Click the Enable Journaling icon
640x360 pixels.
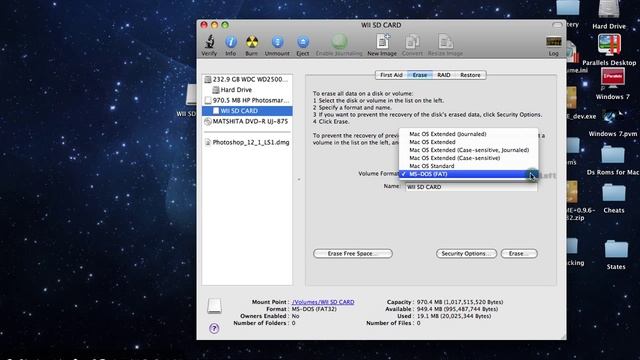[339, 42]
